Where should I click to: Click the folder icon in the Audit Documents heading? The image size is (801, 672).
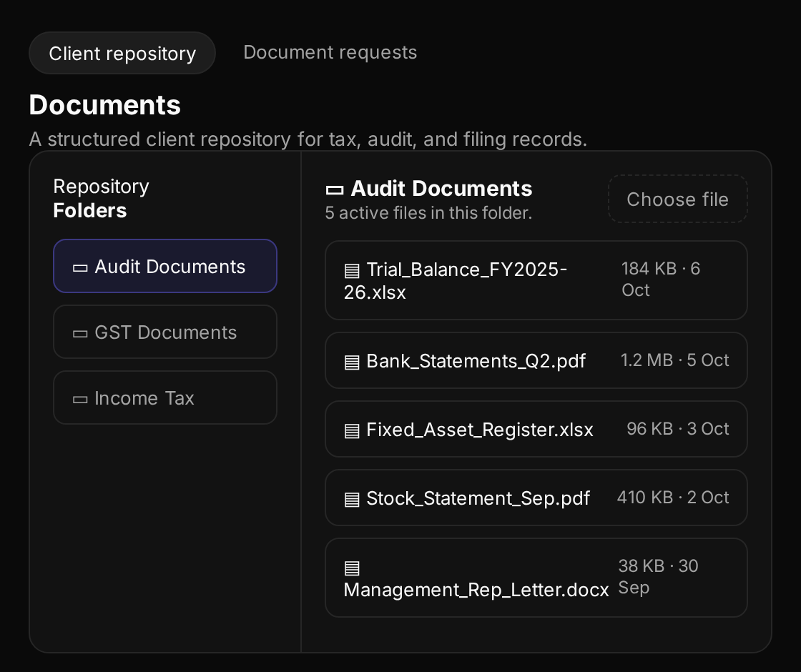(335, 190)
